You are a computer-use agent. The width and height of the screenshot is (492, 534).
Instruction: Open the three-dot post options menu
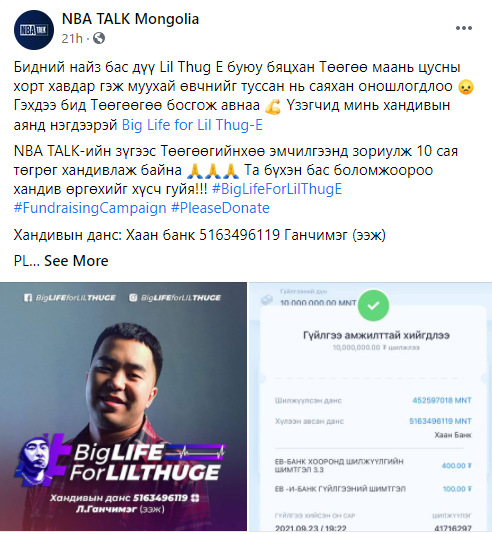pyautogui.click(x=464, y=28)
